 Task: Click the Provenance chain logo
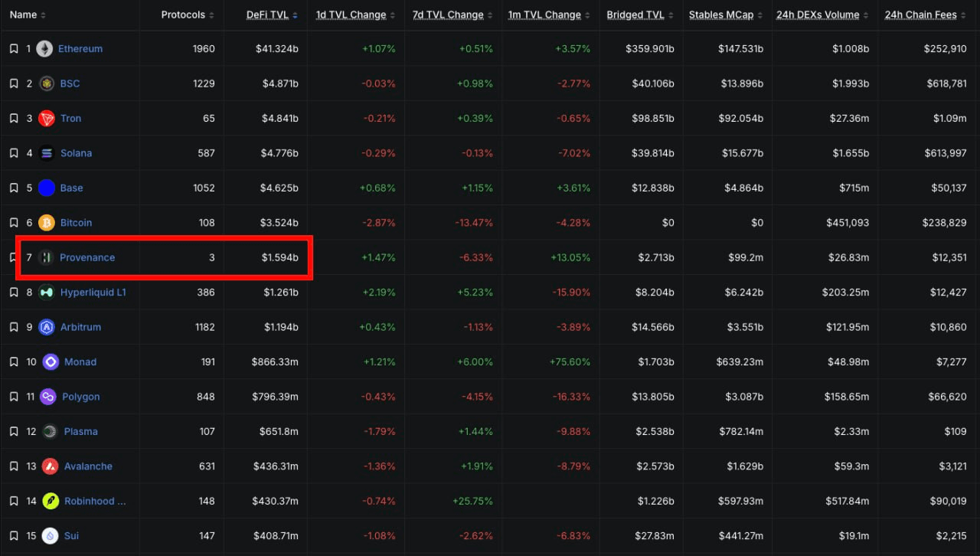(x=46, y=258)
